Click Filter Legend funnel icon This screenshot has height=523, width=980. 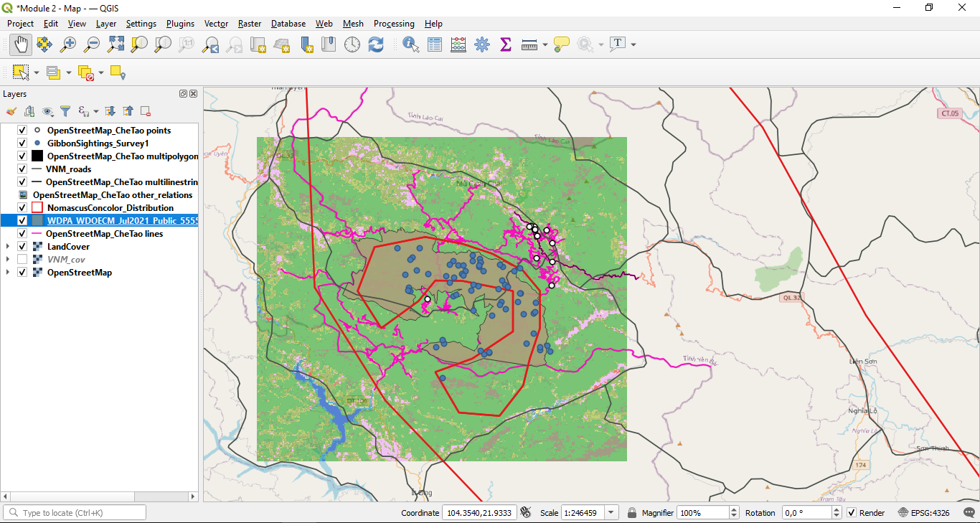(x=65, y=111)
